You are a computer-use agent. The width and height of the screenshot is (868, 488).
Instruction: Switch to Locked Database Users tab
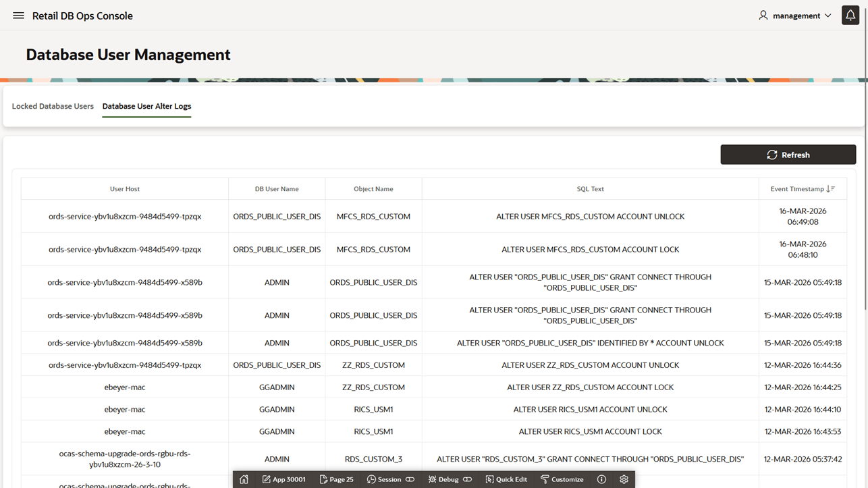click(x=53, y=106)
